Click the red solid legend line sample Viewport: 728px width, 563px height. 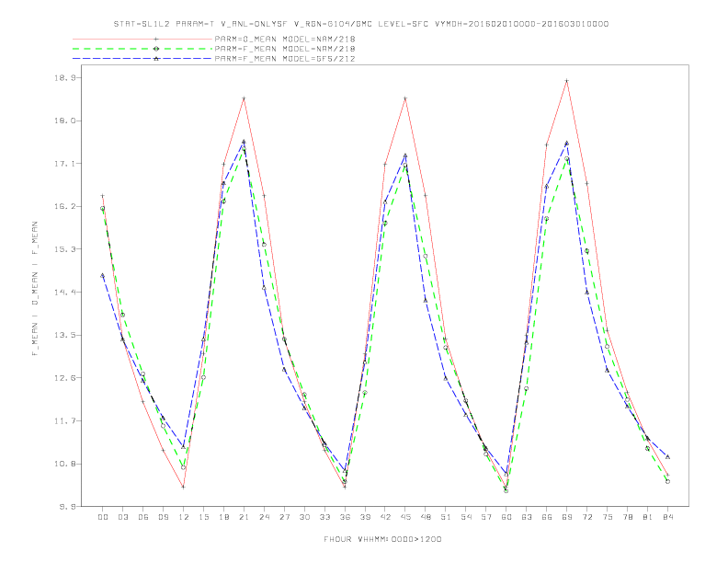(x=142, y=39)
